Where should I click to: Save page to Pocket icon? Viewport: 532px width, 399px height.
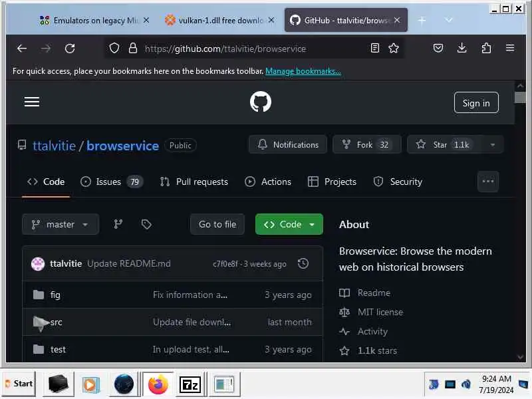tap(438, 48)
